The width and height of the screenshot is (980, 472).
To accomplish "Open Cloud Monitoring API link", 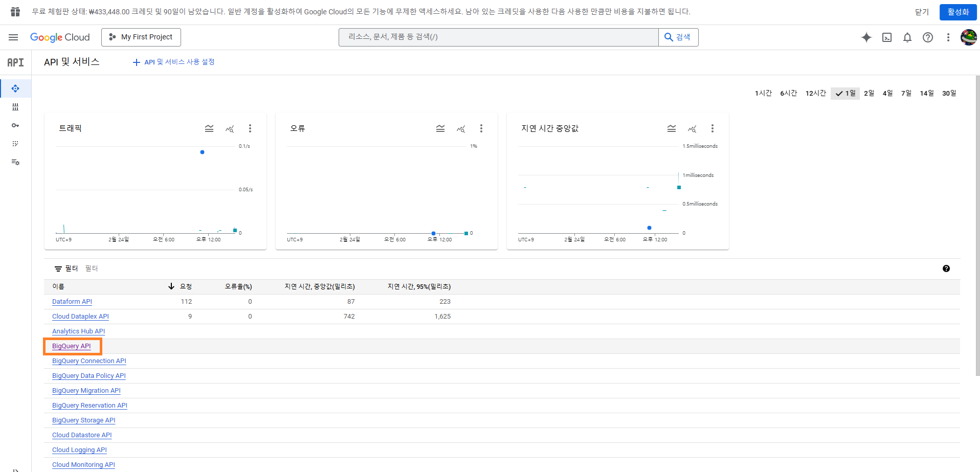I will 83,465.
